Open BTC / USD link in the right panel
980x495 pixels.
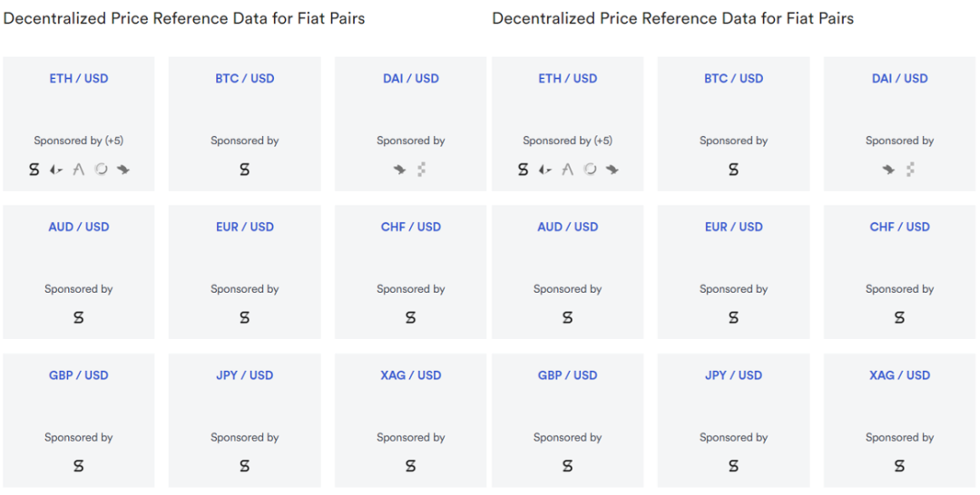[733, 79]
